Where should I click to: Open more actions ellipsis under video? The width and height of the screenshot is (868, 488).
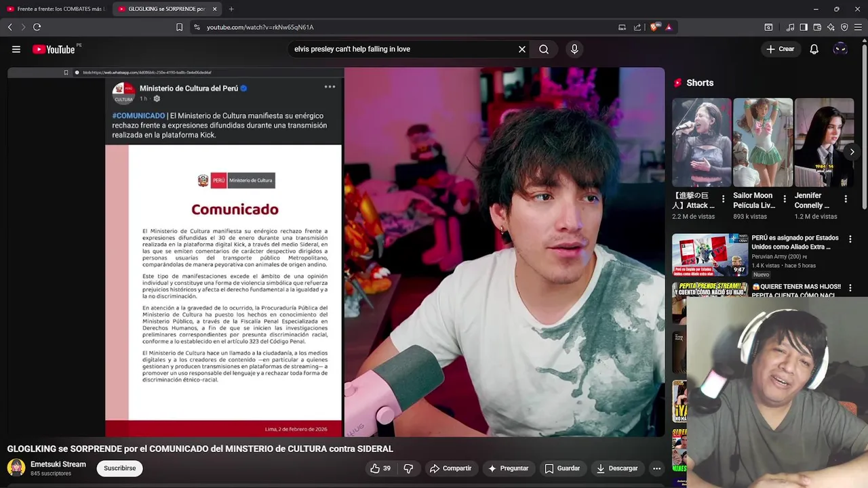tap(656, 468)
